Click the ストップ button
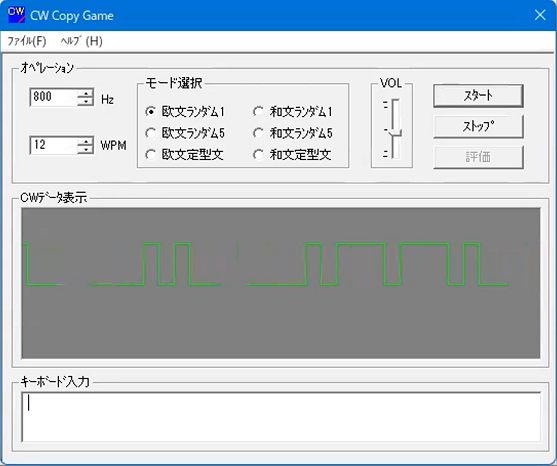Screen dimensions: 557x466 [x=478, y=126]
